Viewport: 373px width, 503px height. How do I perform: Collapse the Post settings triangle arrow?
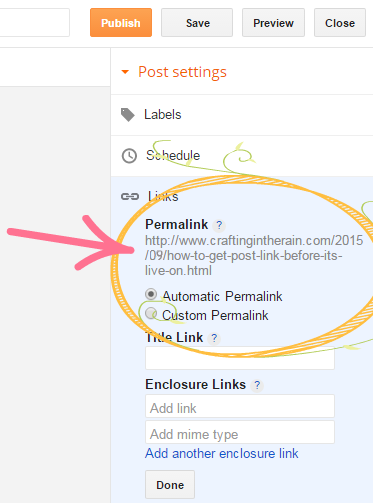[x=125, y=72]
